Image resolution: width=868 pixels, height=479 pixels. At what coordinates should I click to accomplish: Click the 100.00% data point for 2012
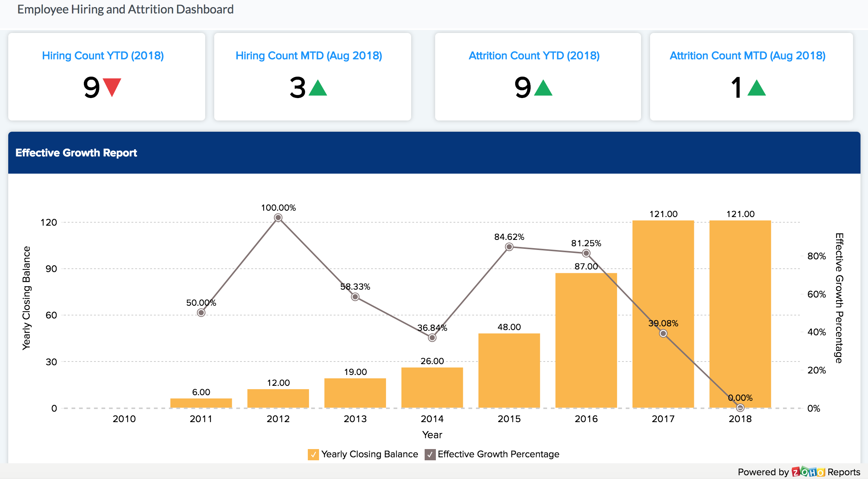tap(278, 218)
